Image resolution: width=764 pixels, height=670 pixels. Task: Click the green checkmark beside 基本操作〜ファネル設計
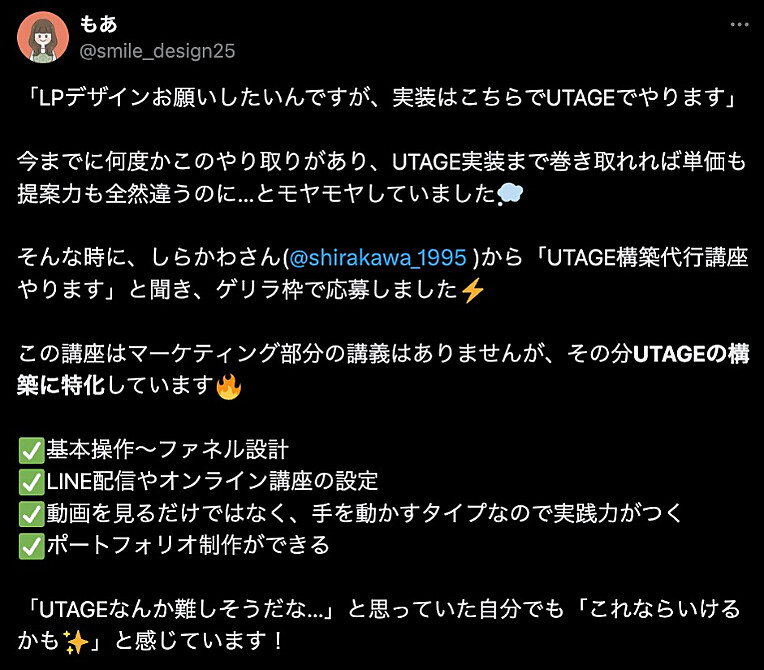point(32,450)
